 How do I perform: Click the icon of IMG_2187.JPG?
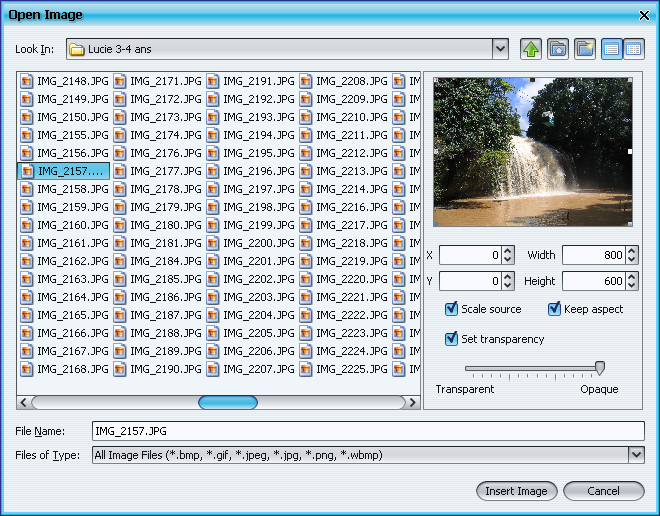click(x=120, y=315)
